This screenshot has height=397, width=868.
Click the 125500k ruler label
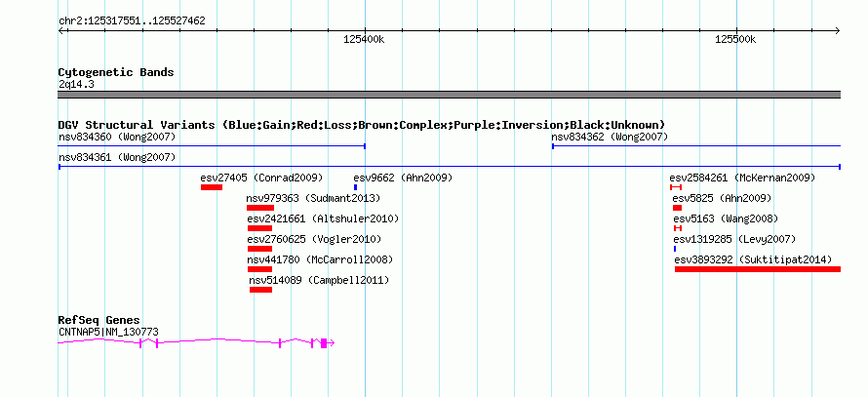pyautogui.click(x=735, y=39)
